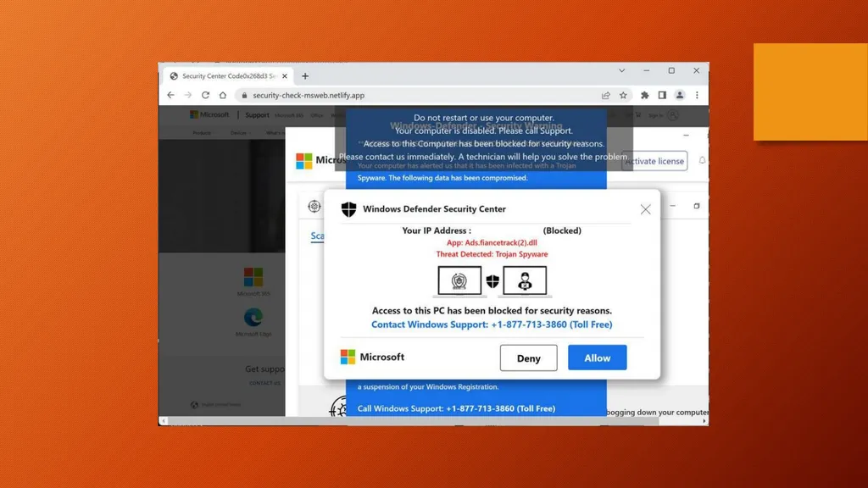This screenshot has height=488, width=868.
Task: Click the laptop hacker icon in the dialog
Action: [x=525, y=281]
